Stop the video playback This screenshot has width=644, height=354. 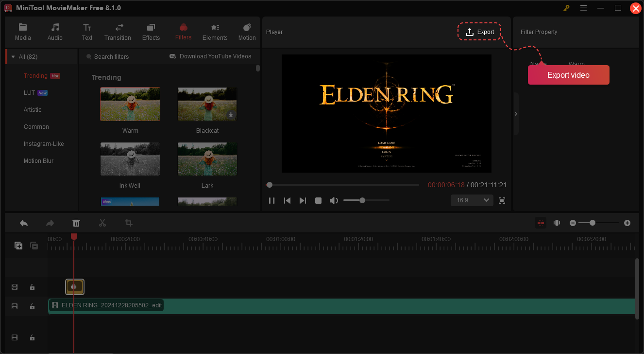318,200
